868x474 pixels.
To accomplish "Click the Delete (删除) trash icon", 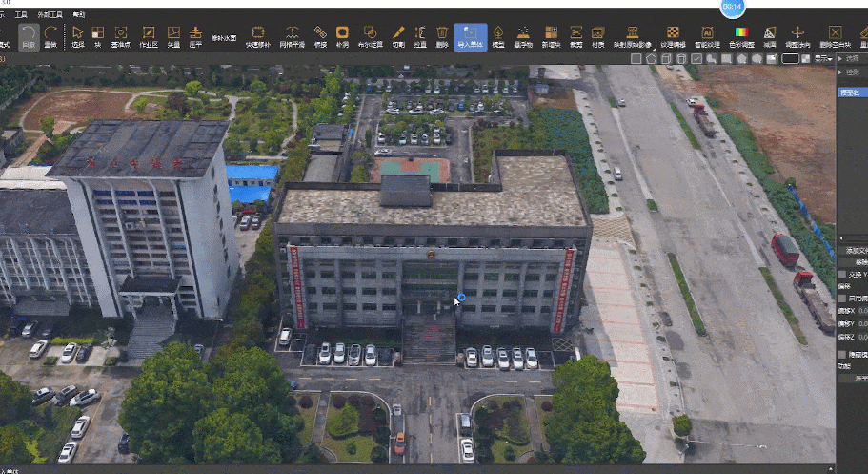I will (x=441, y=36).
